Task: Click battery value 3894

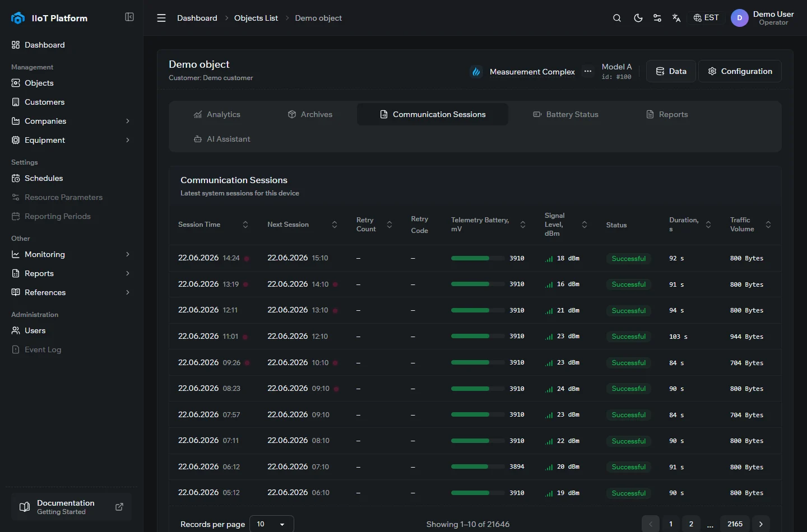Action: click(x=517, y=466)
